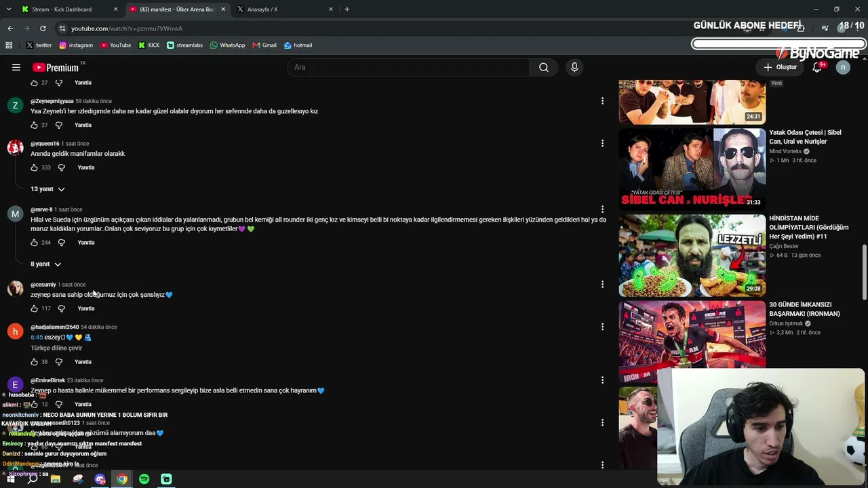
Task: Open three-dot menu for @yqueen16's comment
Action: point(602,144)
